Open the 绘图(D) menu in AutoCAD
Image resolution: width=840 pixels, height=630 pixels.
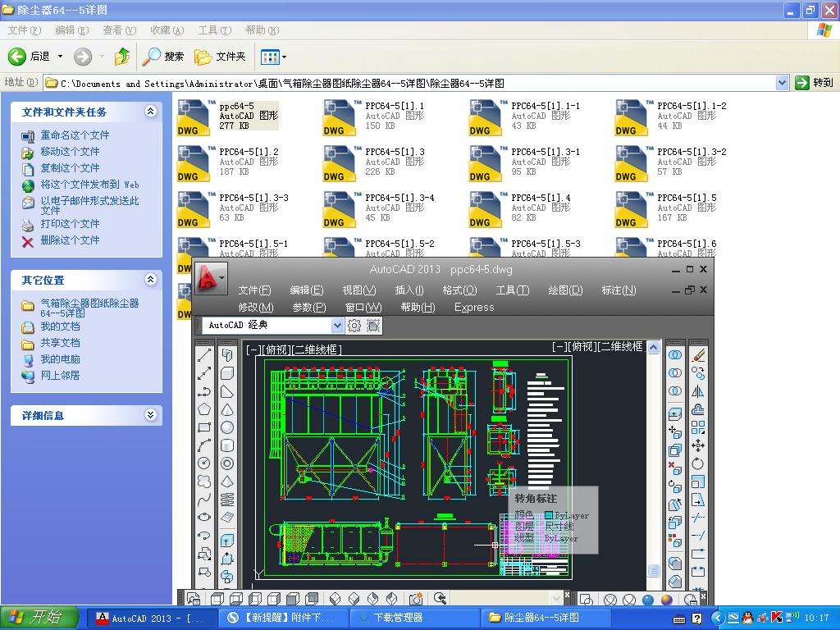point(564,290)
